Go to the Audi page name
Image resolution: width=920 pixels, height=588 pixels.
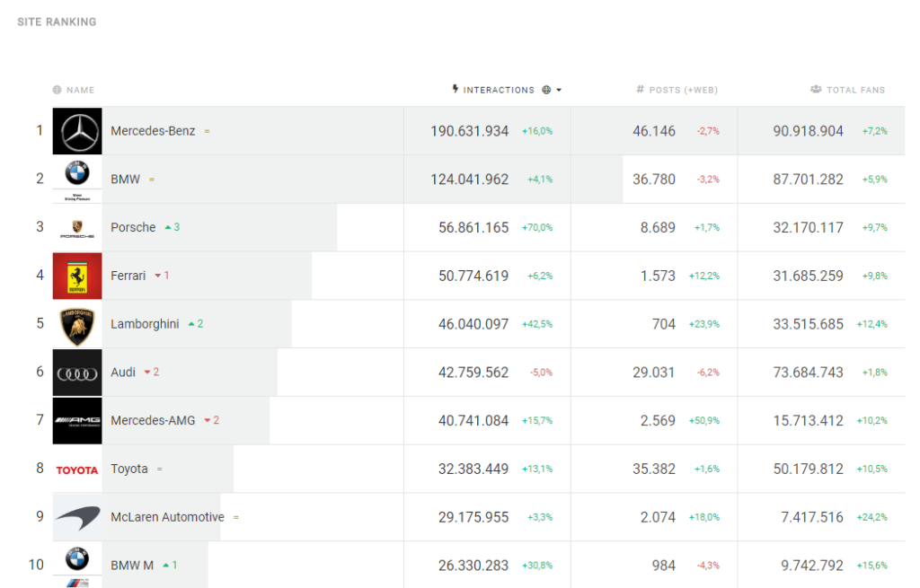123,373
